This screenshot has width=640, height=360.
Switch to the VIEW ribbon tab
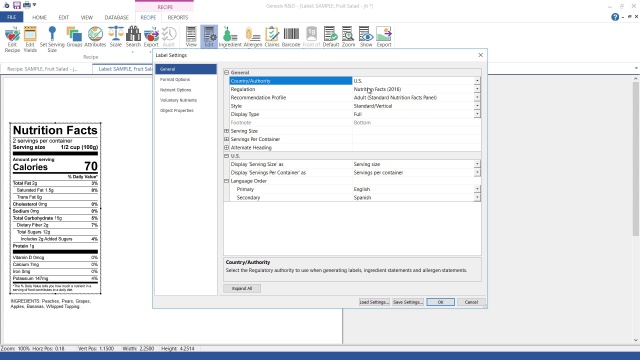[87, 18]
